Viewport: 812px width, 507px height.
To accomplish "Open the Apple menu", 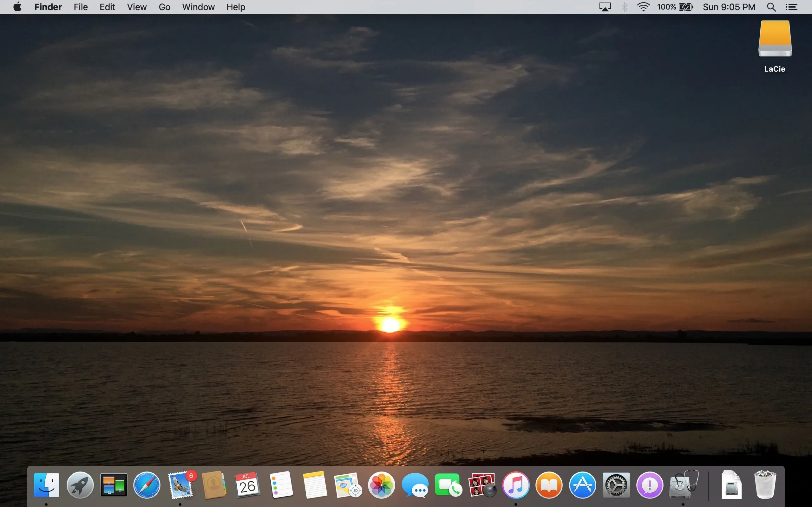I will [17, 7].
